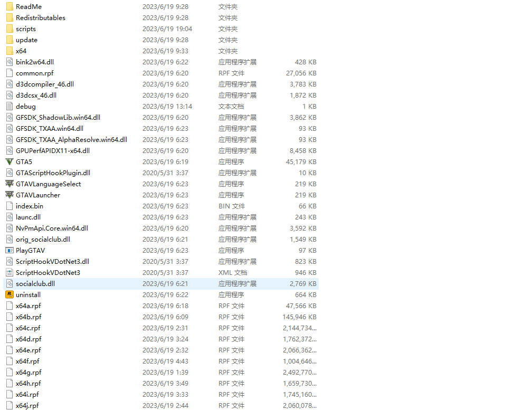
Task: Select the 2023/6/19 2:44 date of x64j.rpf
Action: pyautogui.click(x=165, y=405)
